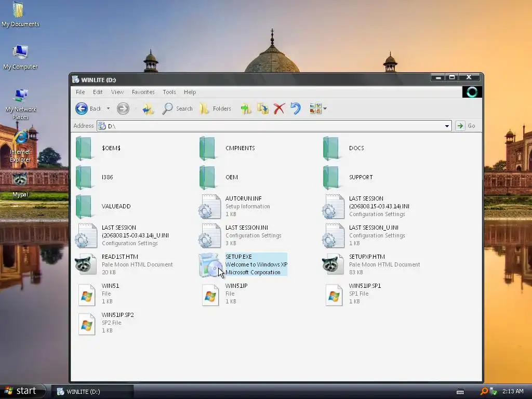Click the throbber logo in the menu bar
This screenshot has width=532, height=399.
coord(472,92)
